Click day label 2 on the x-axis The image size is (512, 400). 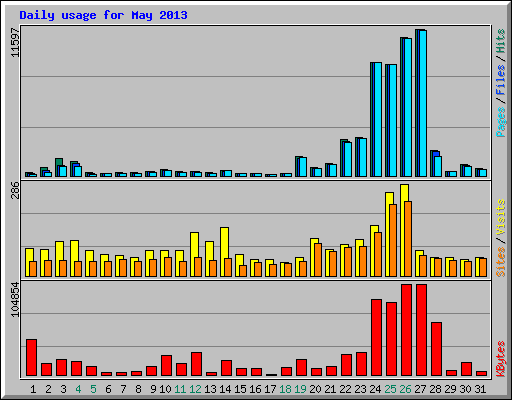[x=48, y=389]
